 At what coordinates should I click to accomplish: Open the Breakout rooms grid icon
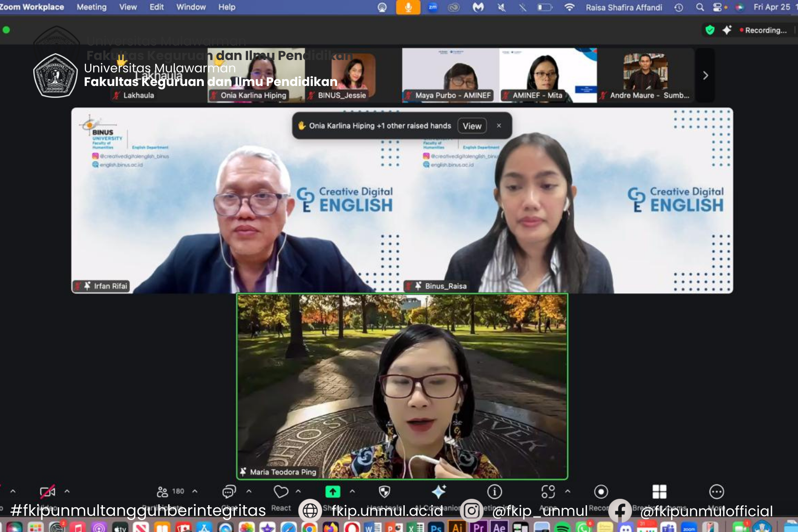tap(659, 492)
